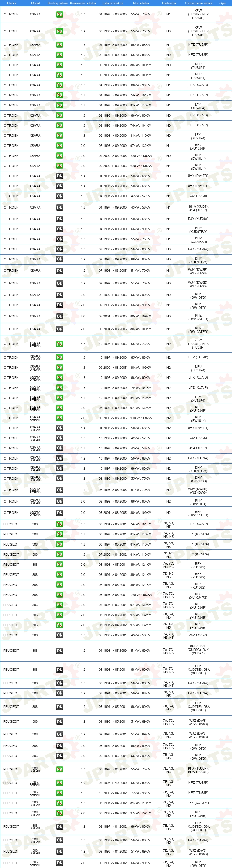
Task: Click diesel icon in Xsara Break A9A (XUD7) row
Action: (x=59, y=449)
